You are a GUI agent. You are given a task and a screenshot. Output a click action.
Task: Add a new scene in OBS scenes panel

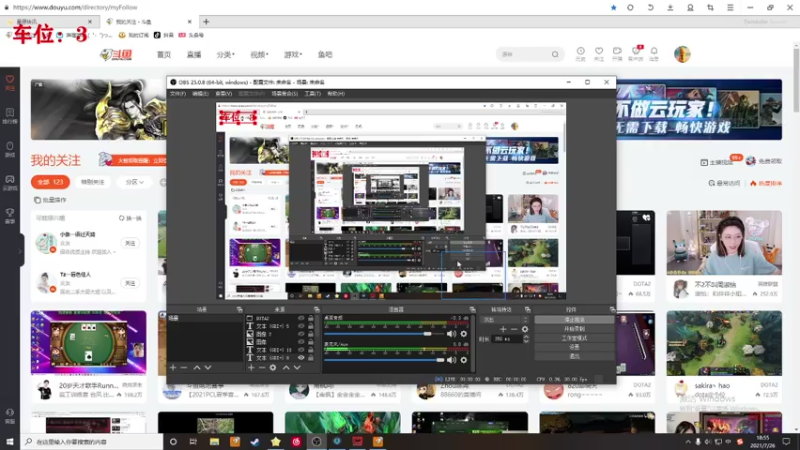tap(173, 367)
